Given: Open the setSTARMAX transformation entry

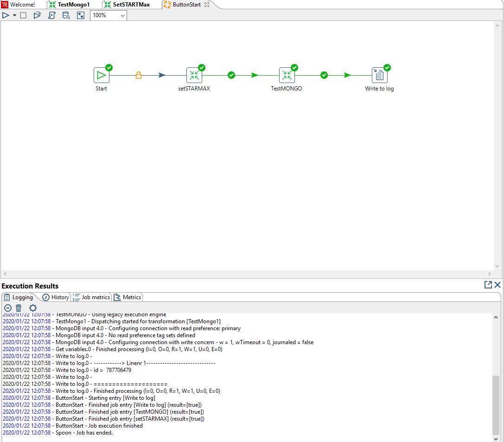Looking at the screenshot, I should (194, 75).
